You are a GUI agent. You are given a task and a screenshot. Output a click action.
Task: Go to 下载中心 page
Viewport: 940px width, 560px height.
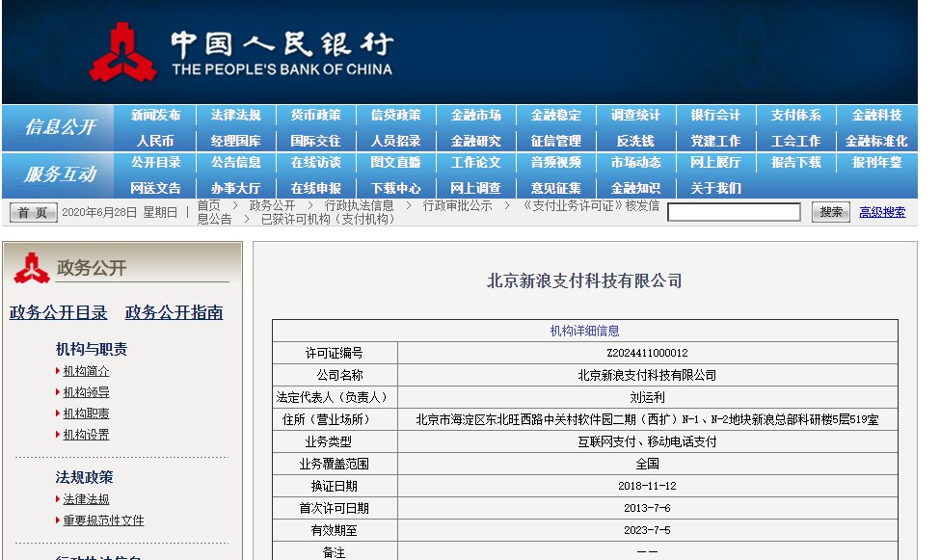[395, 188]
